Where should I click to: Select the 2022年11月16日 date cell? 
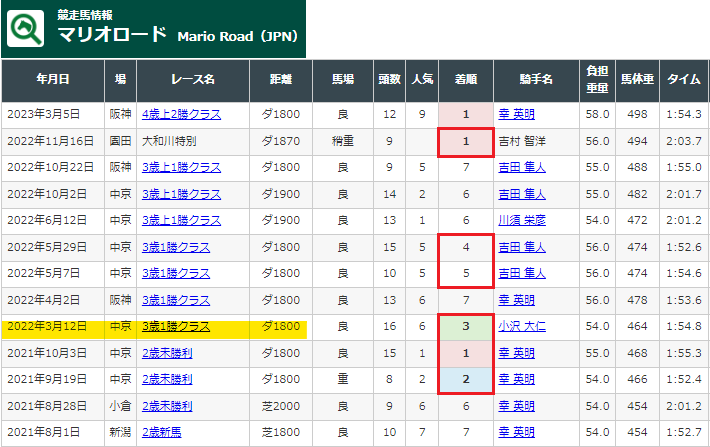(x=53, y=141)
